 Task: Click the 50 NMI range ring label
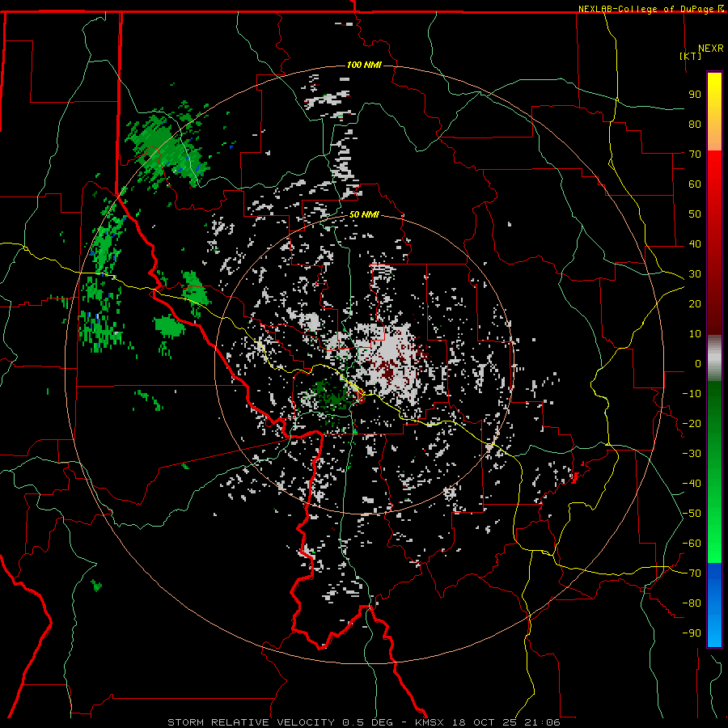coord(364,214)
